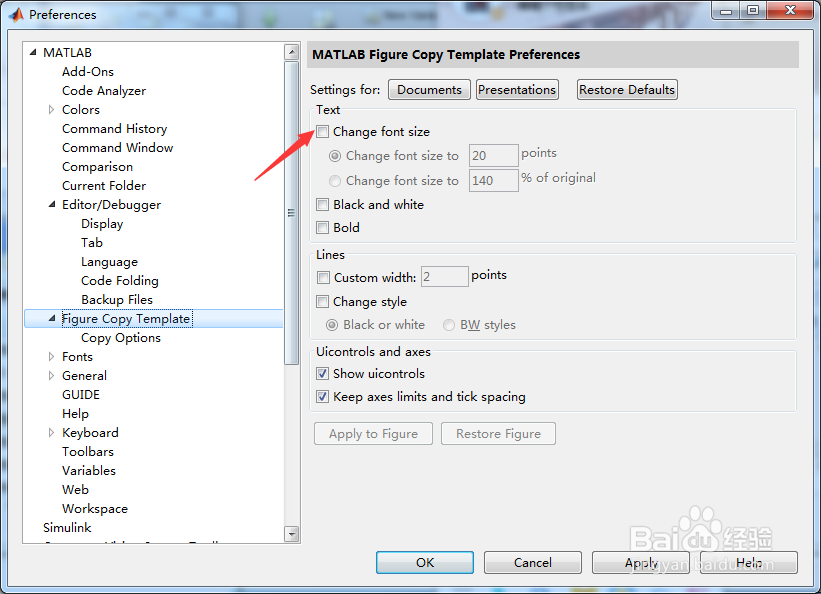Click Restore Figure button
Screen dimensions: 821x594
pyautogui.click(x=498, y=434)
